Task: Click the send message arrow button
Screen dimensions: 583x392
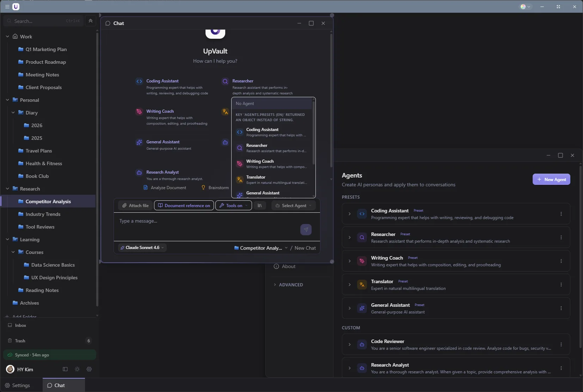Action: [306, 230]
